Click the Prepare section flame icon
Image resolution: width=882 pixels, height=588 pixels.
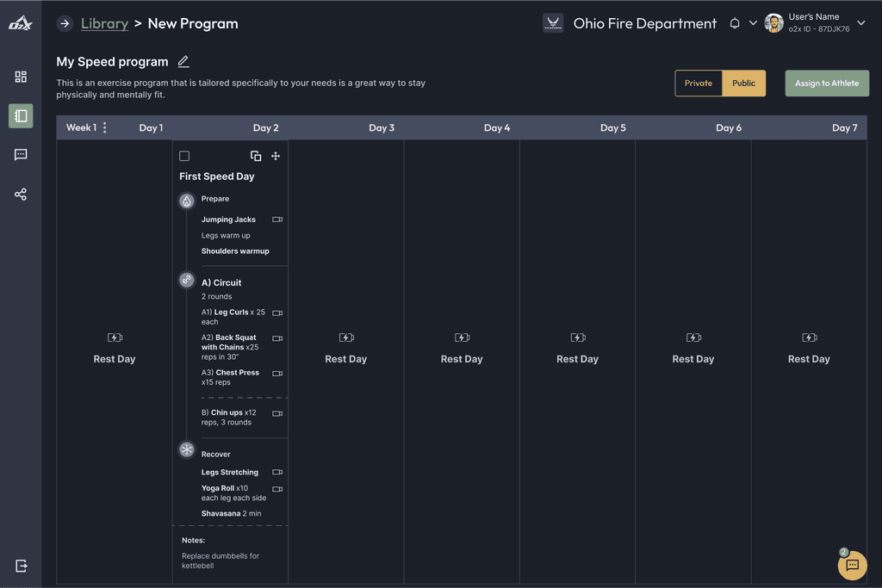click(187, 201)
